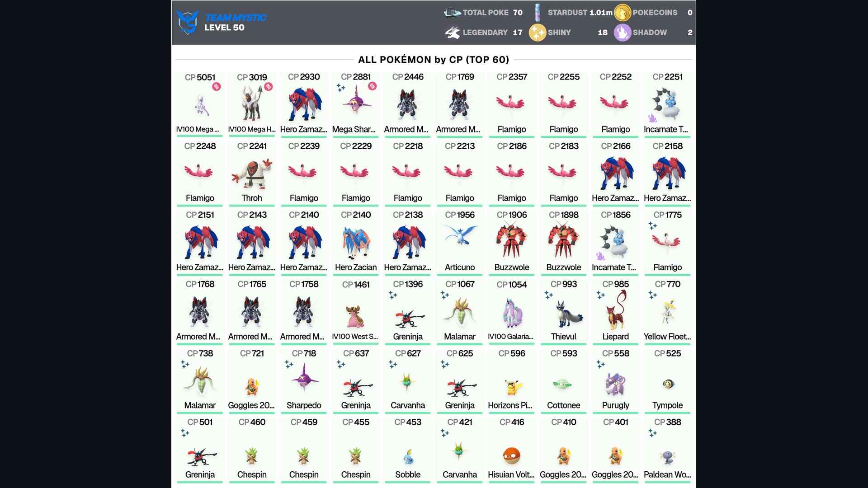The height and width of the screenshot is (488, 868).
Task: Open the CP 5051 Mega Mewtwo card
Action: (200, 104)
